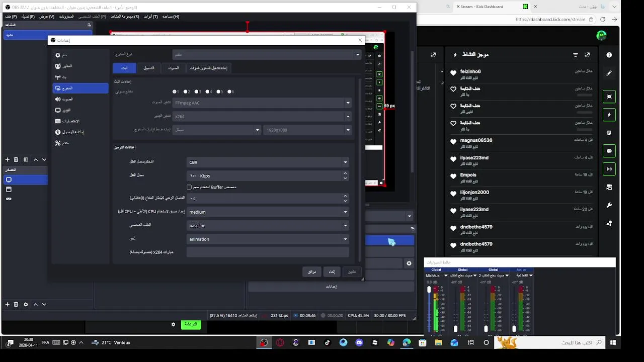Image resolution: width=644 pixels, height=362 pixels.
Task: Click green chat (الدردشة) button
Action: tap(191, 324)
